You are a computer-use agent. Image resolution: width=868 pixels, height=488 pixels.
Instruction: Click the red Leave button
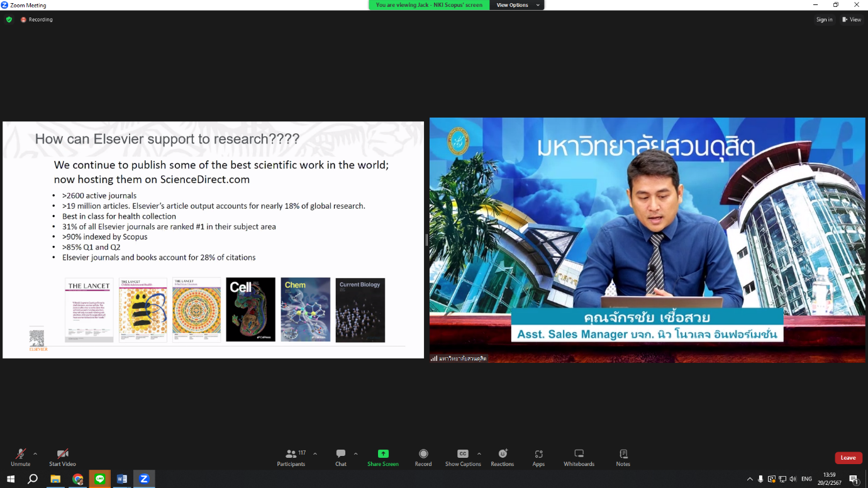848,458
